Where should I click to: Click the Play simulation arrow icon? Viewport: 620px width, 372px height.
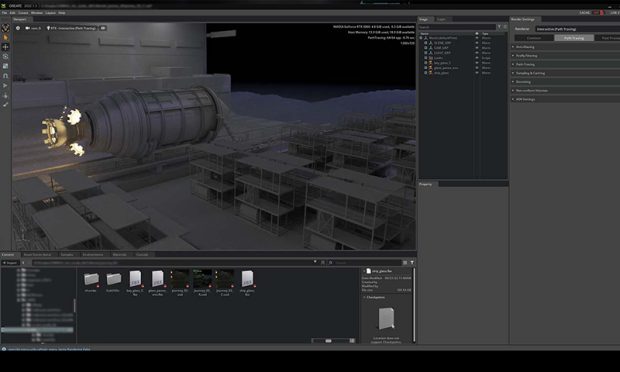pos(6,85)
